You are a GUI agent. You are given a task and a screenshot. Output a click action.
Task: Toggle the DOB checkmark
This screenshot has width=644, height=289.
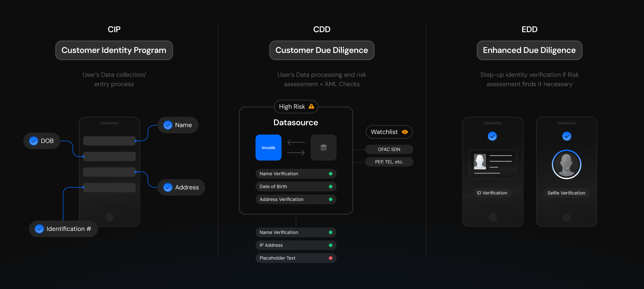33,141
